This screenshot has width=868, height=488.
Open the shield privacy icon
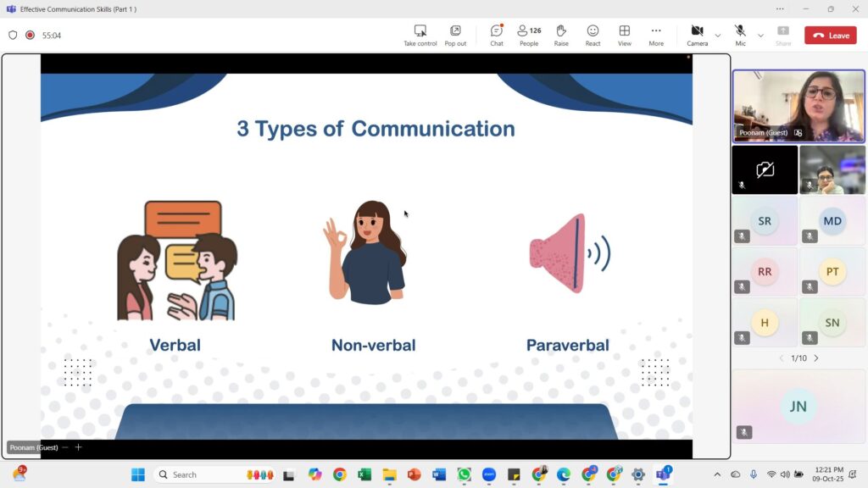(x=13, y=36)
